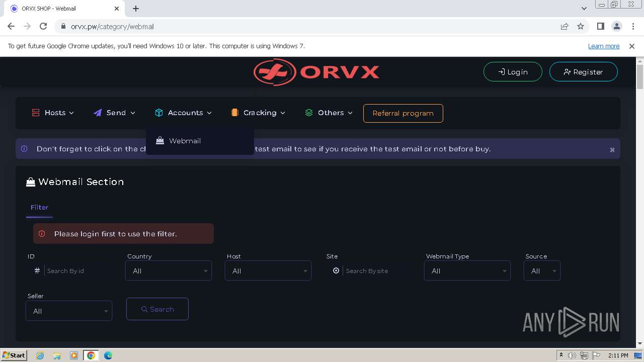Viewport: 644px width, 362px height.
Task: Open the Cracking menu
Action: 258,113
